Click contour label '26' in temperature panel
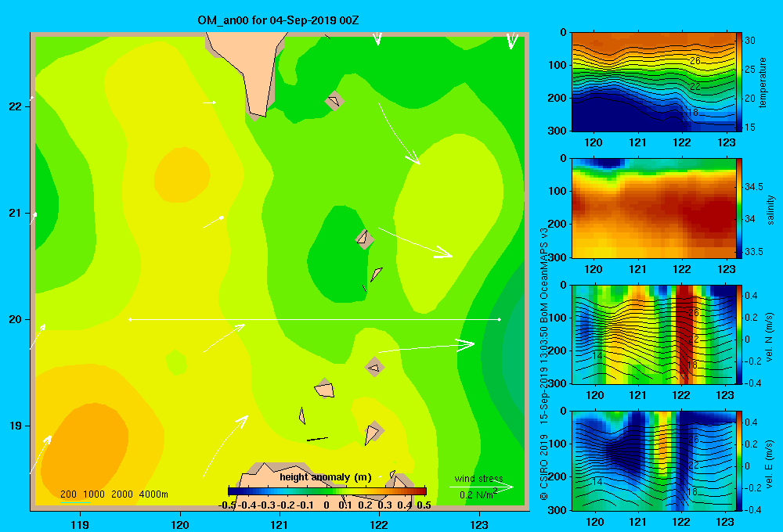This screenshot has height=532, width=783. (695, 60)
